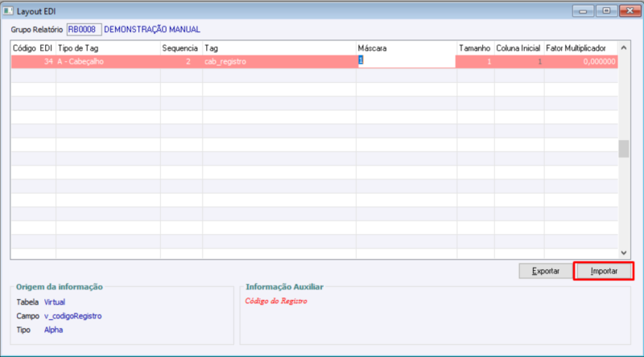Click the Tamanho column header
Image resolution: width=644 pixels, height=357 pixels.
476,48
